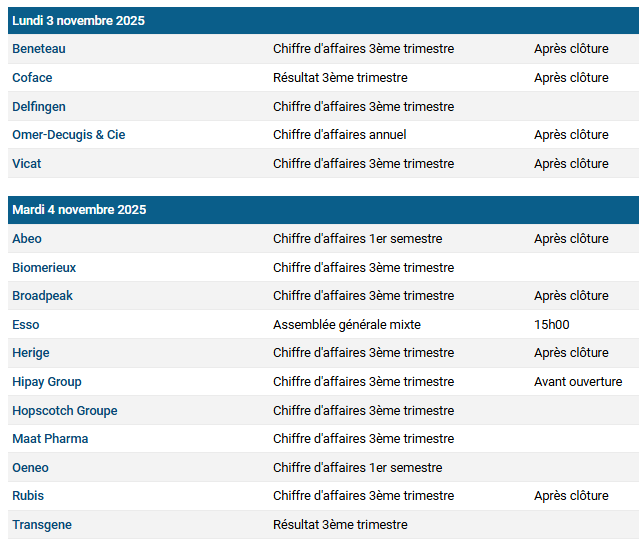Click the Maat Pharma link

(x=50, y=439)
